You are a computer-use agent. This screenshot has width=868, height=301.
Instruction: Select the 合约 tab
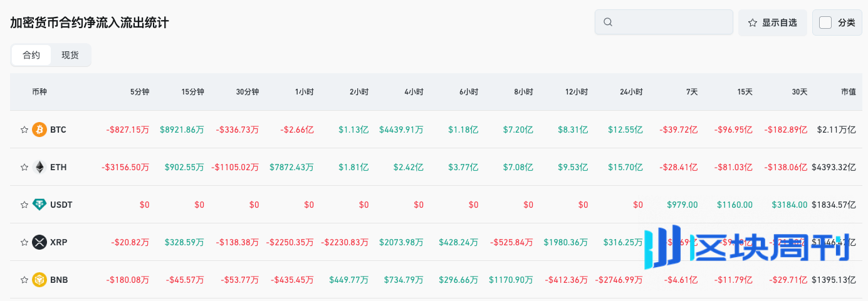(31, 55)
